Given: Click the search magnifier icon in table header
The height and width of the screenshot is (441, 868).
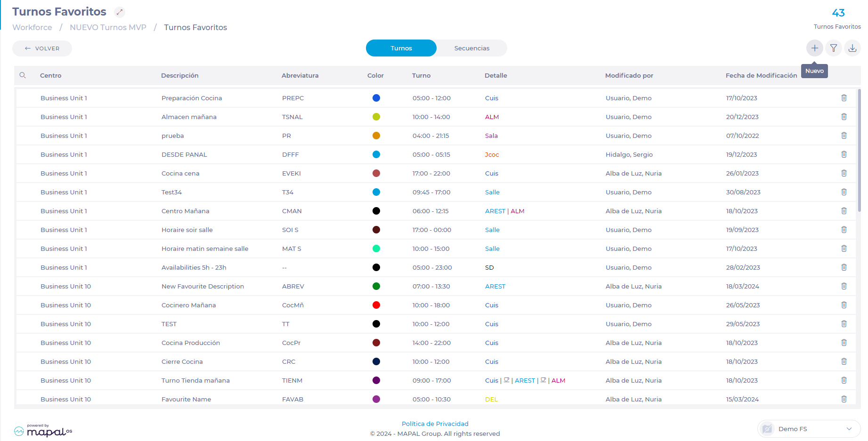Looking at the screenshot, I should 23,75.
